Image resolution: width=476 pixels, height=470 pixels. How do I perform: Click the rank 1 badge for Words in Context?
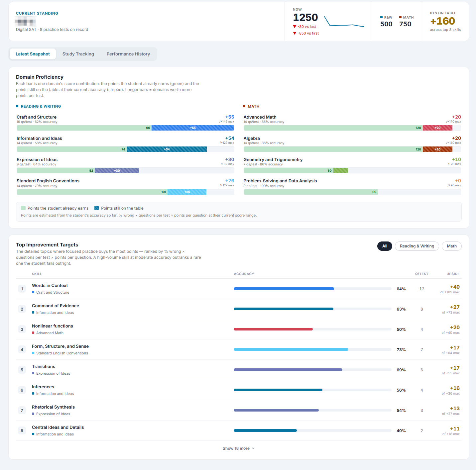pos(22,289)
